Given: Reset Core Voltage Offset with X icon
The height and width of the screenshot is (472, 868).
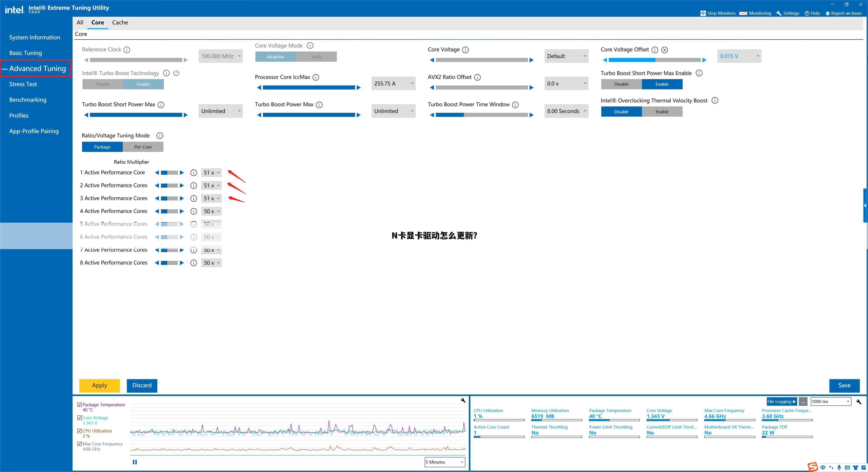Looking at the screenshot, I should [x=665, y=50].
